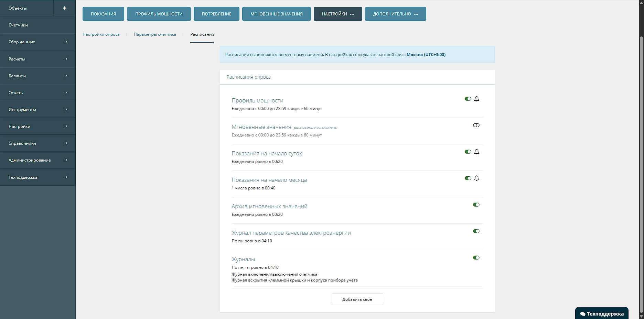Image resolution: width=644 pixels, height=319 pixels.
Task: Enable the Мгновенные значения schedule toggle
Action: click(x=476, y=125)
